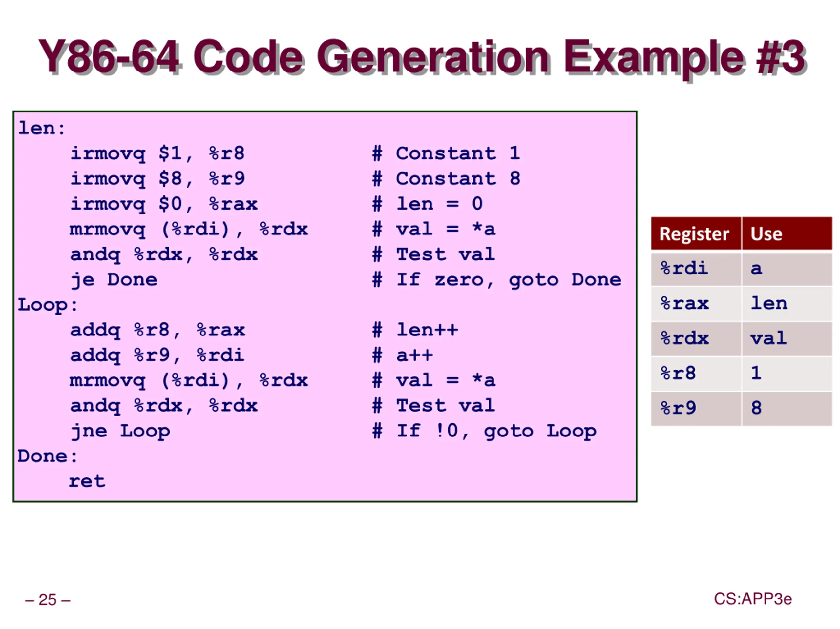840x629 pixels.
Task: Click 'andq %rdx, %rdx' above 'je Done'
Action: pyautogui.click(x=164, y=255)
